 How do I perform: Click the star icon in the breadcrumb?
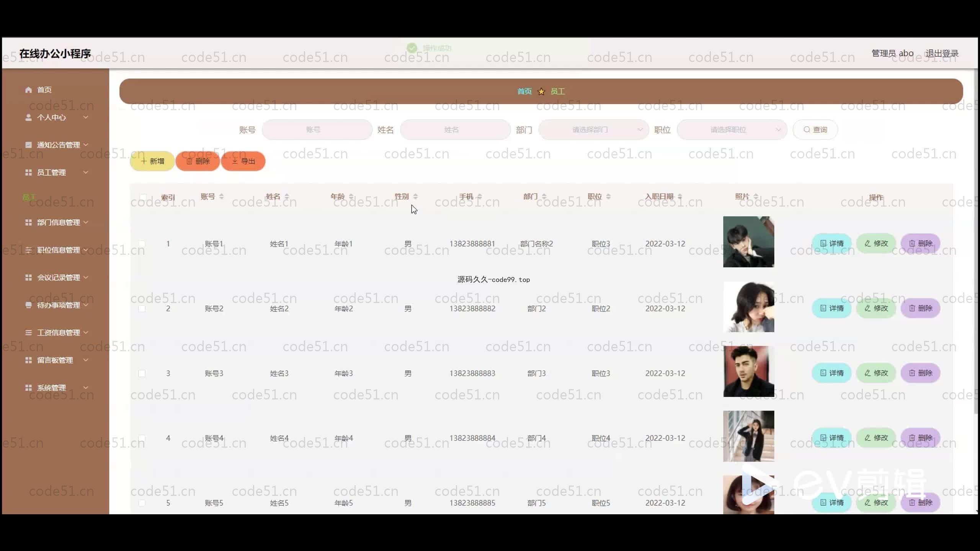(x=541, y=91)
